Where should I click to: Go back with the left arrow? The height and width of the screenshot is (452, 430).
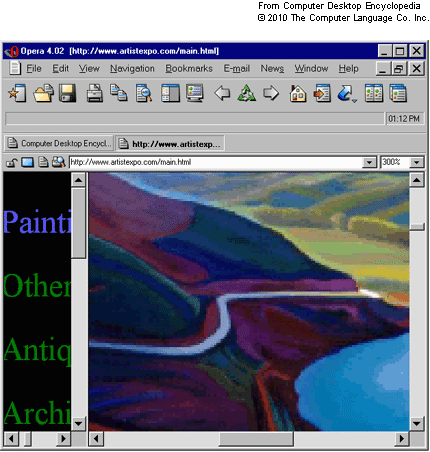222,93
